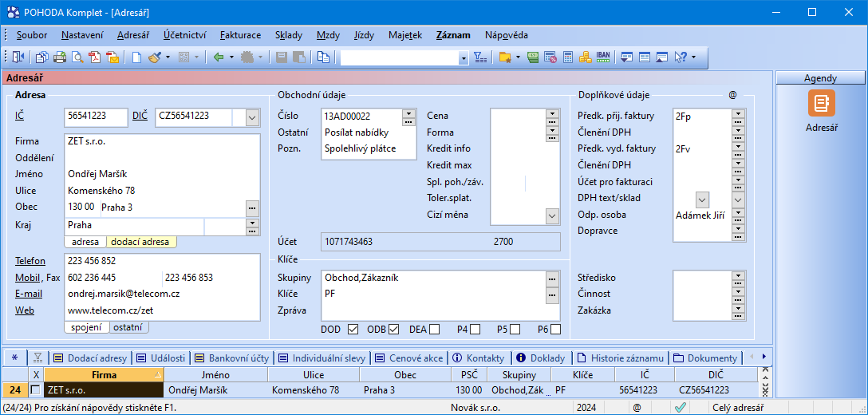The image size is (868, 415).
Task: Click the green checkmark in the status bar
Action: tap(681, 409)
